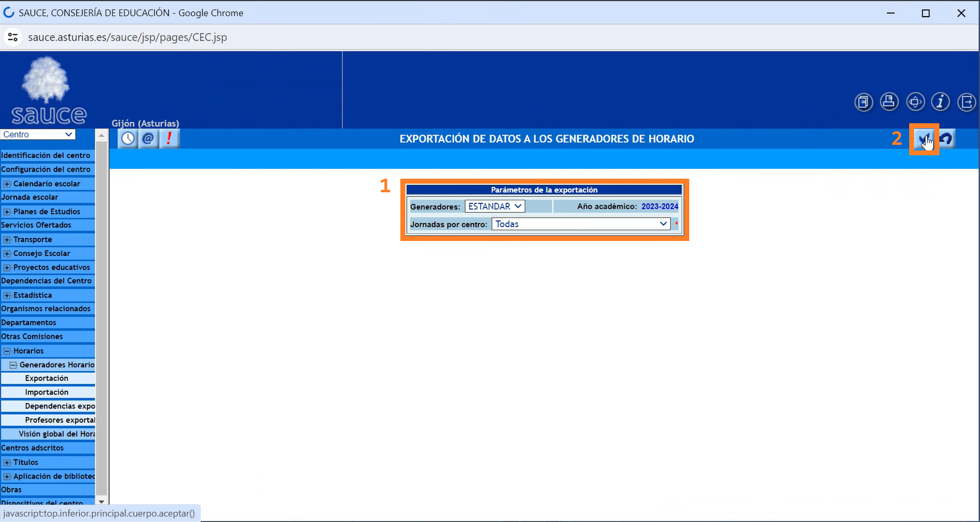Collapse the Horarios tree node
Image resolution: width=980 pixels, height=522 pixels.
pos(7,351)
